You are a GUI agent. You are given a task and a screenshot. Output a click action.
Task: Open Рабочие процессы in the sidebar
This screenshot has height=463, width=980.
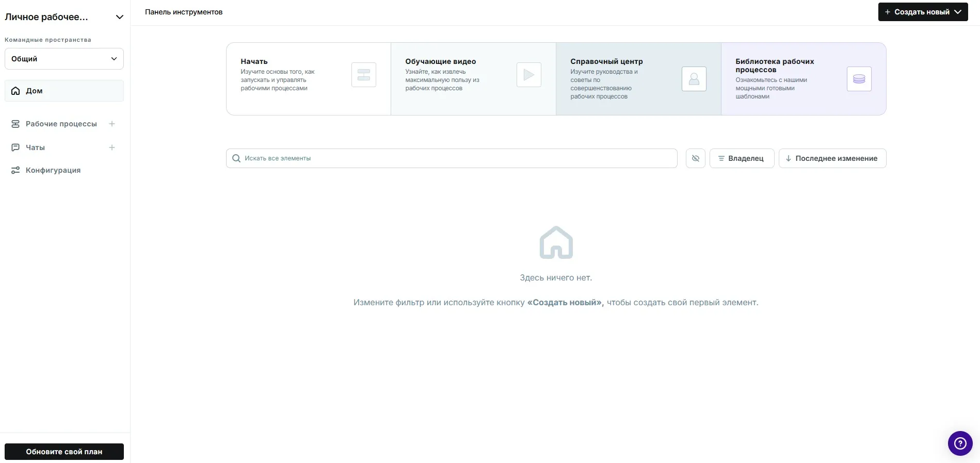pos(61,124)
